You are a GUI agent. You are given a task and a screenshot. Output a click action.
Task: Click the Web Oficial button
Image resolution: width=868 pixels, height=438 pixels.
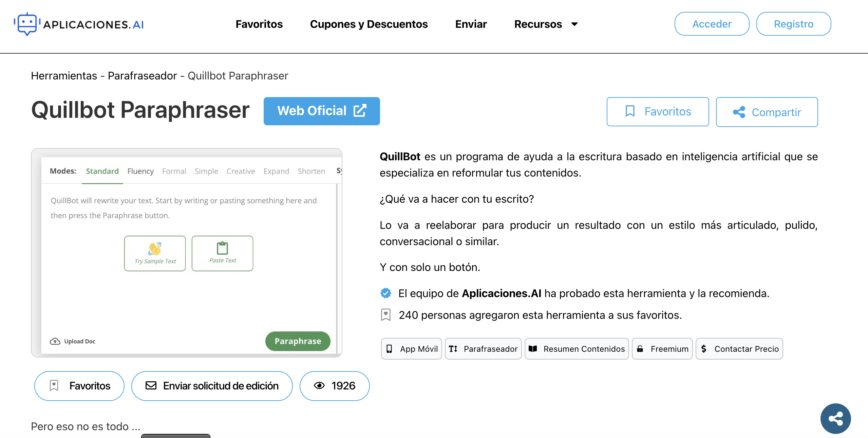click(x=321, y=111)
